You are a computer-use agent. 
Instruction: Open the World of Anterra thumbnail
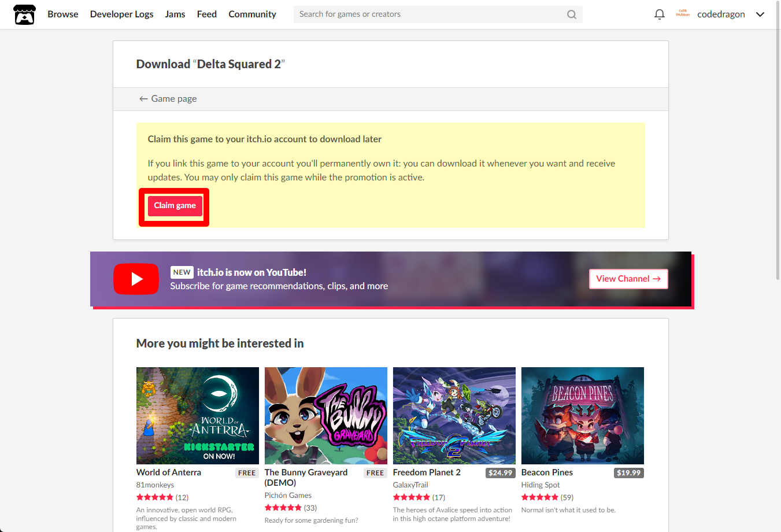198,416
